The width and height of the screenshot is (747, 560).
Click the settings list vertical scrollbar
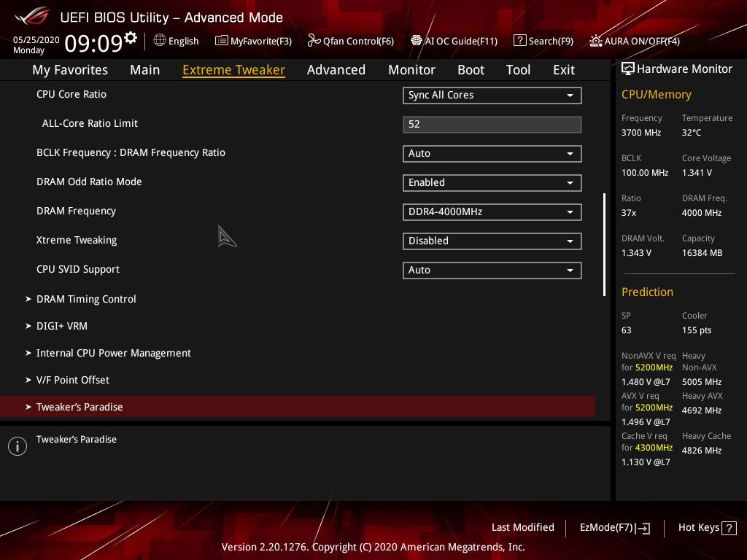pyautogui.click(x=604, y=244)
